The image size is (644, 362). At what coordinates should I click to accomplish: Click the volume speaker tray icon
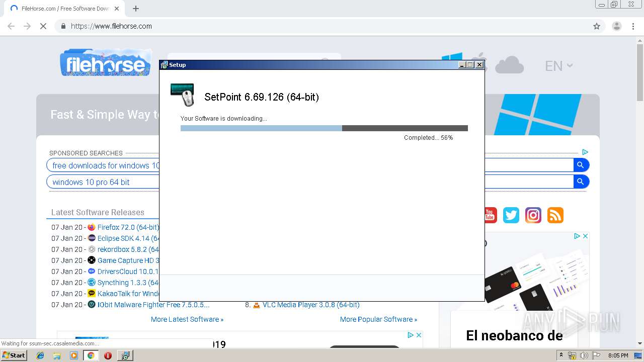pos(584,355)
